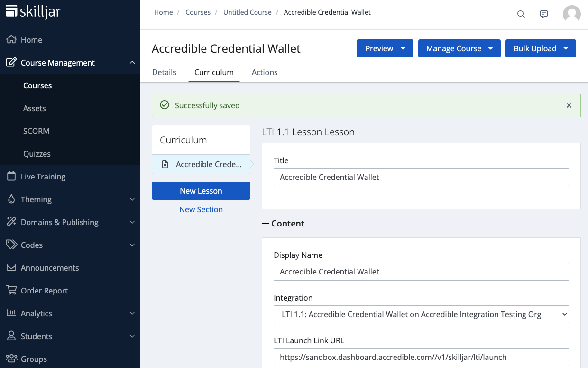Open search with the magnifier icon
This screenshot has height=368, width=588.
[x=521, y=14]
